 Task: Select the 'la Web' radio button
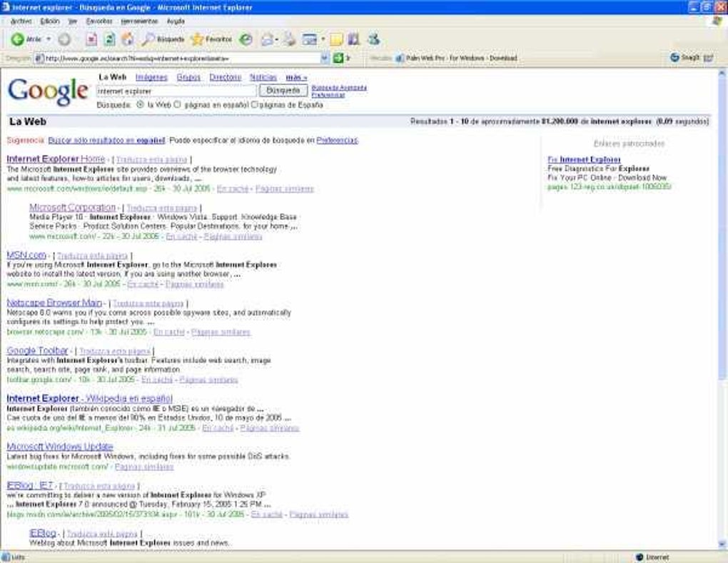coord(140,105)
